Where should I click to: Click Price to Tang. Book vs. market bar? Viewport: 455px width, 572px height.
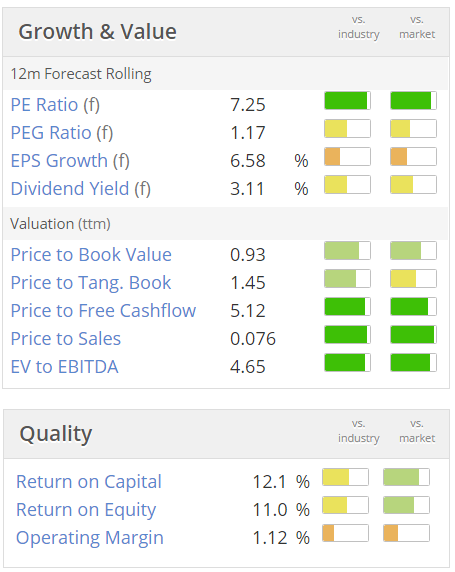click(413, 279)
